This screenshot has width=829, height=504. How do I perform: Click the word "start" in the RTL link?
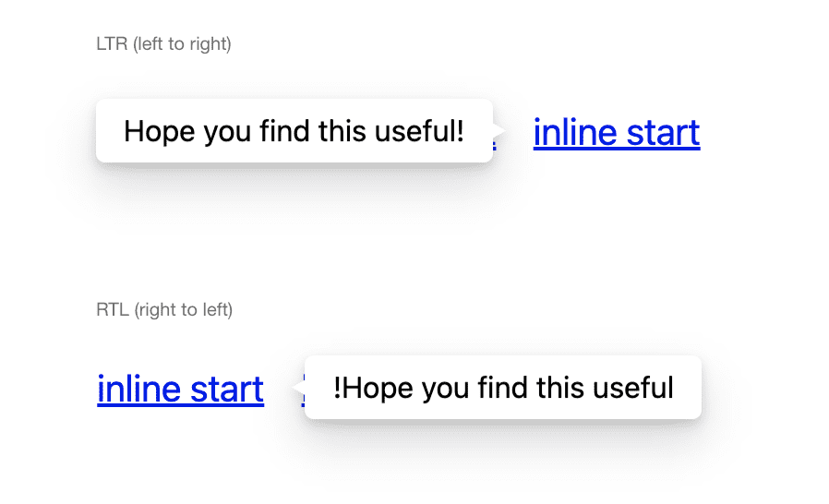224,389
